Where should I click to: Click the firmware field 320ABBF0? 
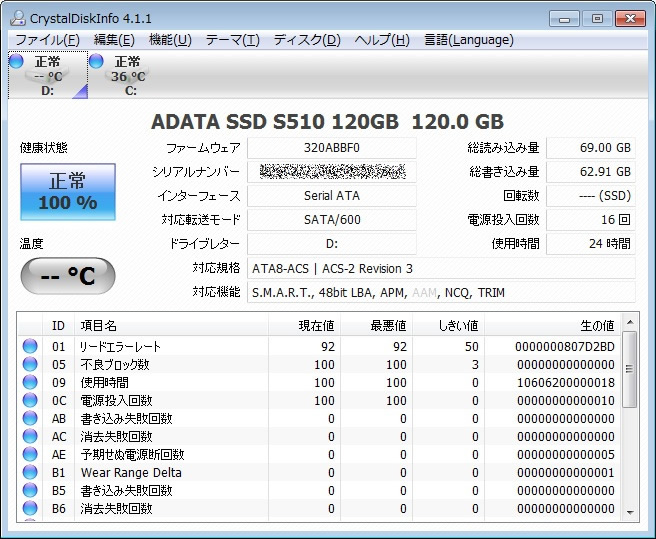(x=332, y=148)
